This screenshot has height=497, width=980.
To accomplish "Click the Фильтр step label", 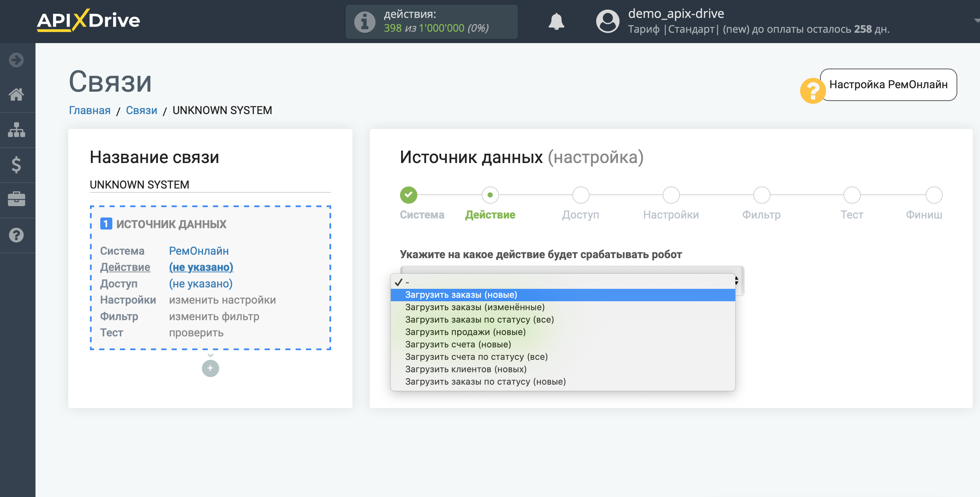I will click(762, 215).
